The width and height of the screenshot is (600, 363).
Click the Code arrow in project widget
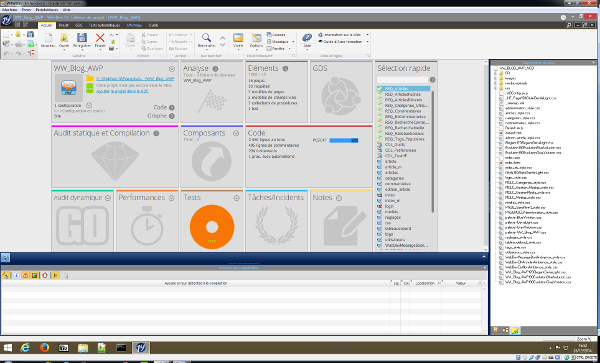172,108
